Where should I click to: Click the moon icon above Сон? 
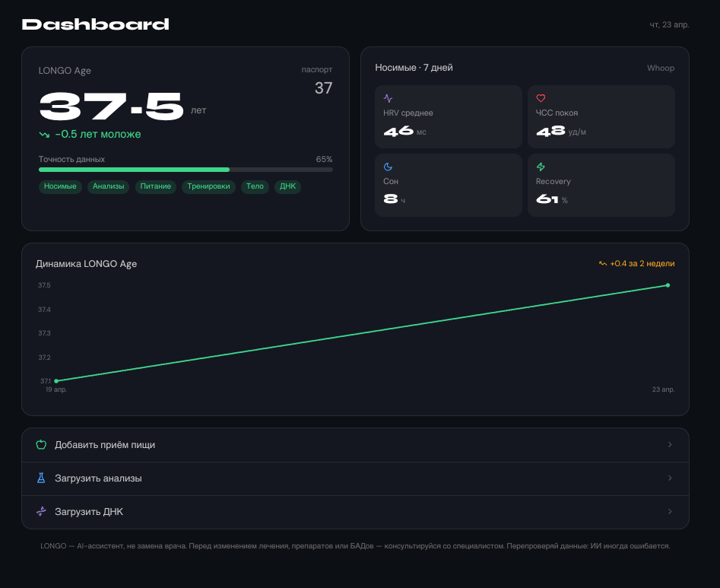(x=388, y=167)
